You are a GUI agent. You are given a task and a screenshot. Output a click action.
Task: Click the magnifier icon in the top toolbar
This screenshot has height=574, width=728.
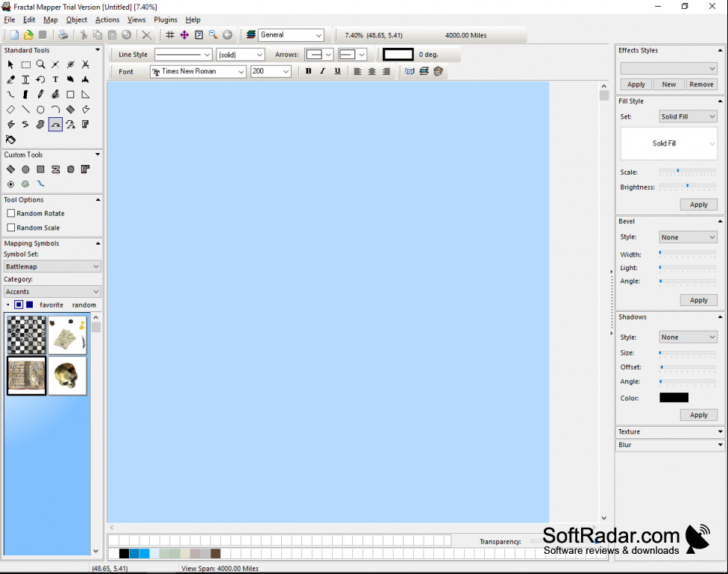tap(213, 35)
